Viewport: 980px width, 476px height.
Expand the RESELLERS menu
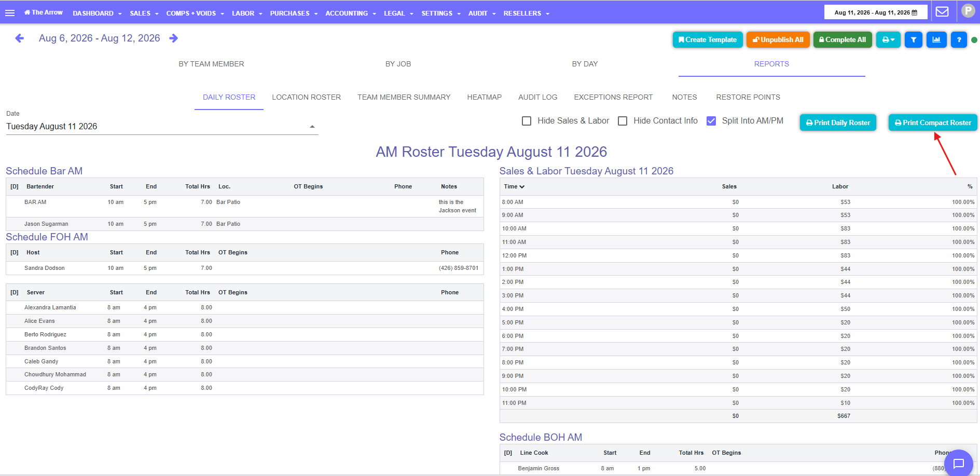click(x=526, y=13)
